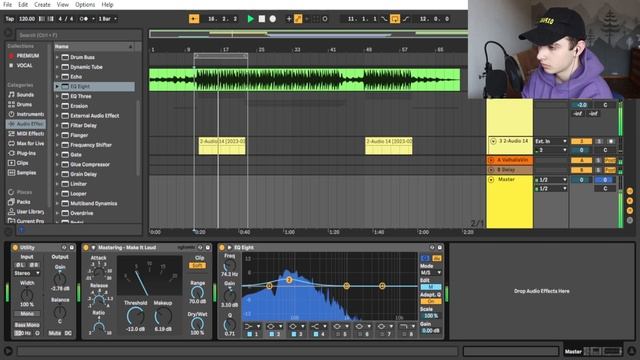Toggle DC filter in Utility
The width and height of the screenshot is (640, 360).
[x=68, y=333]
